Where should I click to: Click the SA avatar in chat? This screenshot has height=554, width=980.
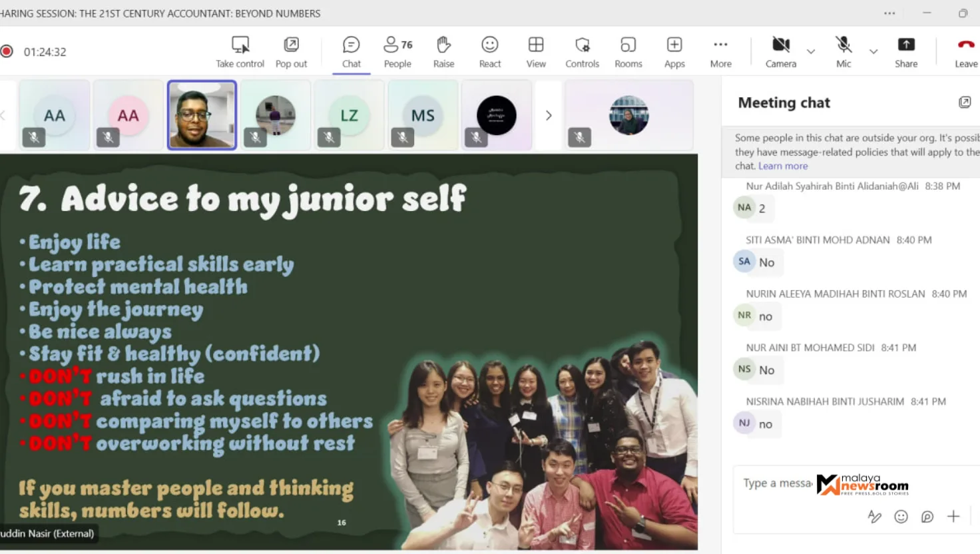coord(744,261)
